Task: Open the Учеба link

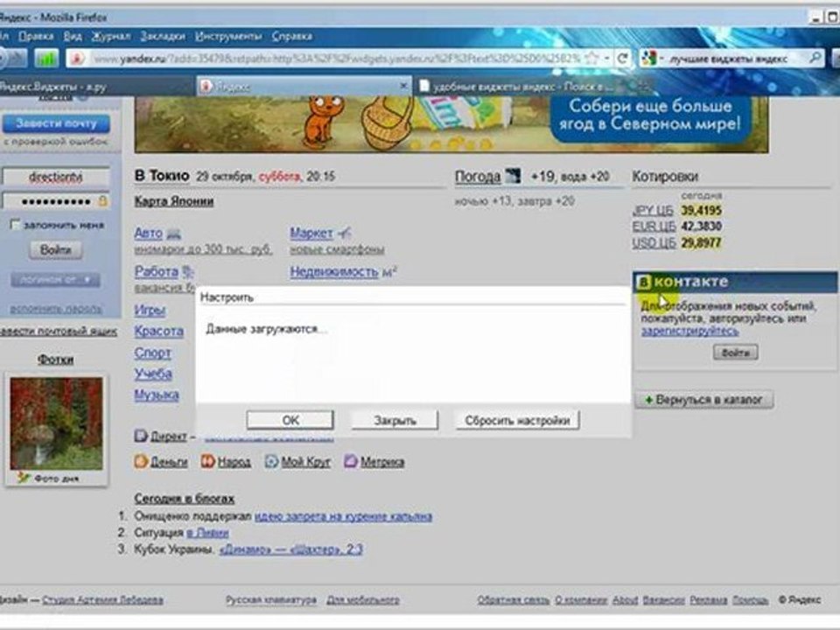Action: pyautogui.click(x=153, y=374)
